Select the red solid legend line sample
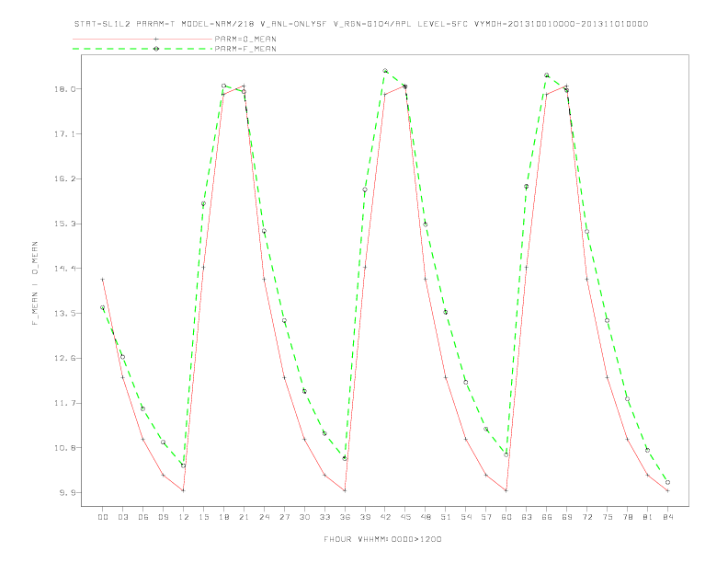Image resolution: width=728 pixels, height=563 pixels. tap(142, 39)
